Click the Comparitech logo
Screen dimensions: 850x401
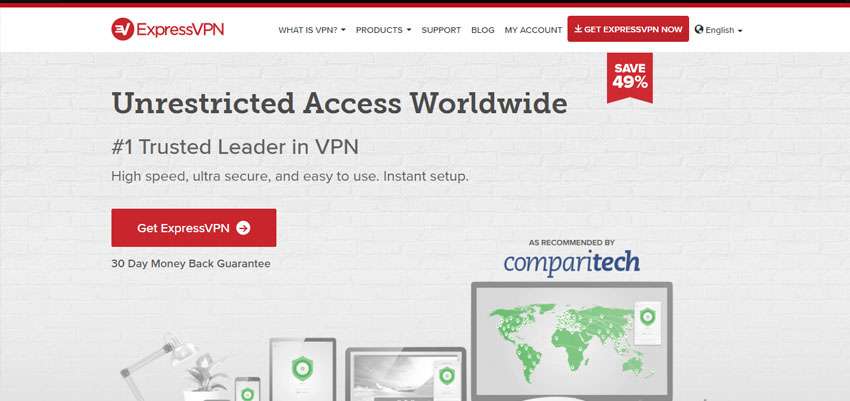(571, 263)
